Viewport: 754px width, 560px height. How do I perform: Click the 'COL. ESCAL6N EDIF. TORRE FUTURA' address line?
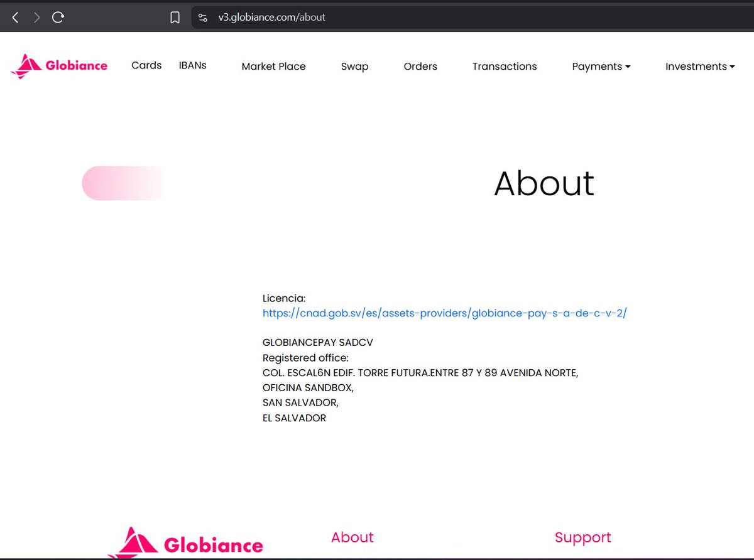point(420,373)
